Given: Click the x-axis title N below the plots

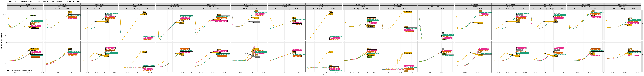Looking at the screenshot, I should click(324, 74).
